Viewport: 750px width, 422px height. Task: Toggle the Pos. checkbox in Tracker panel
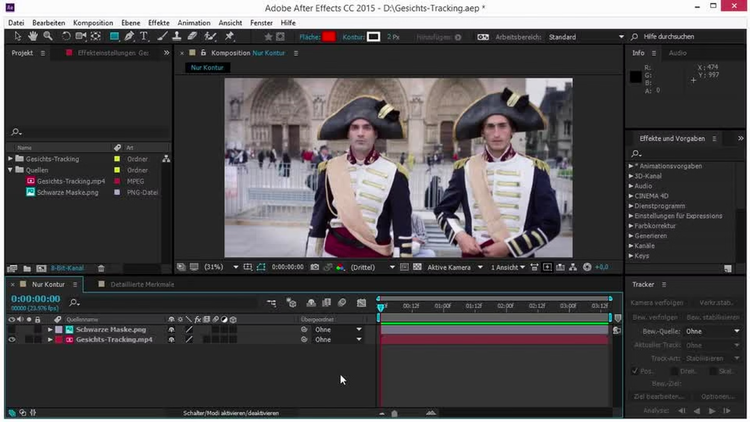click(636, 371)
